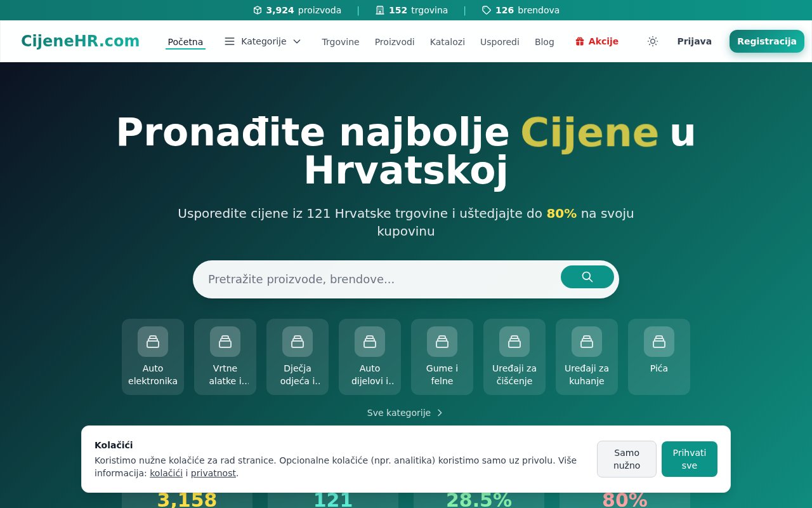Switch to the Trgovine menu item
Viewport: 812px width, 508px height.
click(x=340, y=42)
